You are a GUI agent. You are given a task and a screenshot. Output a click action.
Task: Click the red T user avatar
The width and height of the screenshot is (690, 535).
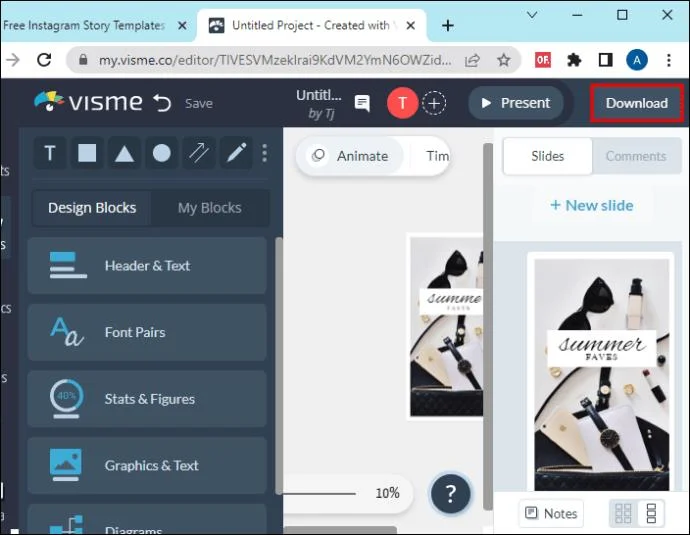click(402, 103)
